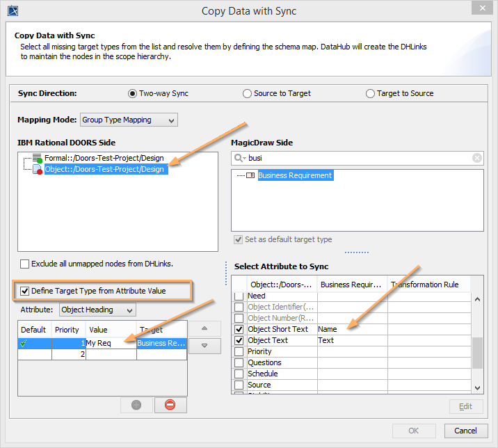Screen dimensions: 498x448
Task: Click the MagicDraw application icon in title bar
Action: click(13, 11)
